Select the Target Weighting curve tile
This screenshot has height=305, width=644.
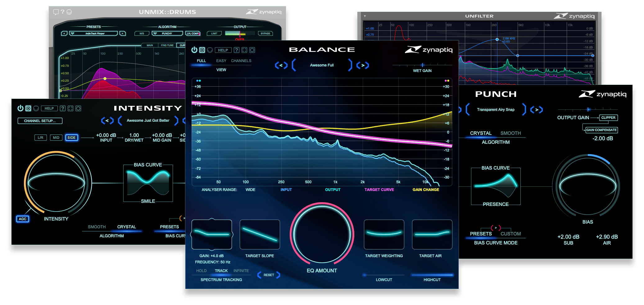tap(384, 234)
